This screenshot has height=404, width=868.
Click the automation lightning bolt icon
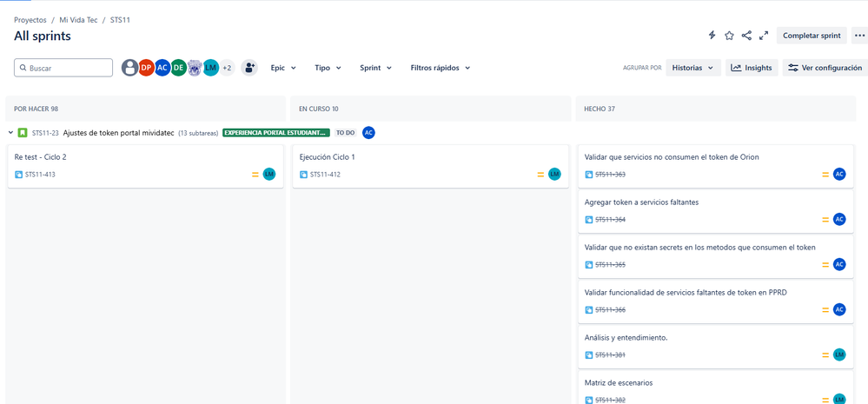click(x=712, y=36)
